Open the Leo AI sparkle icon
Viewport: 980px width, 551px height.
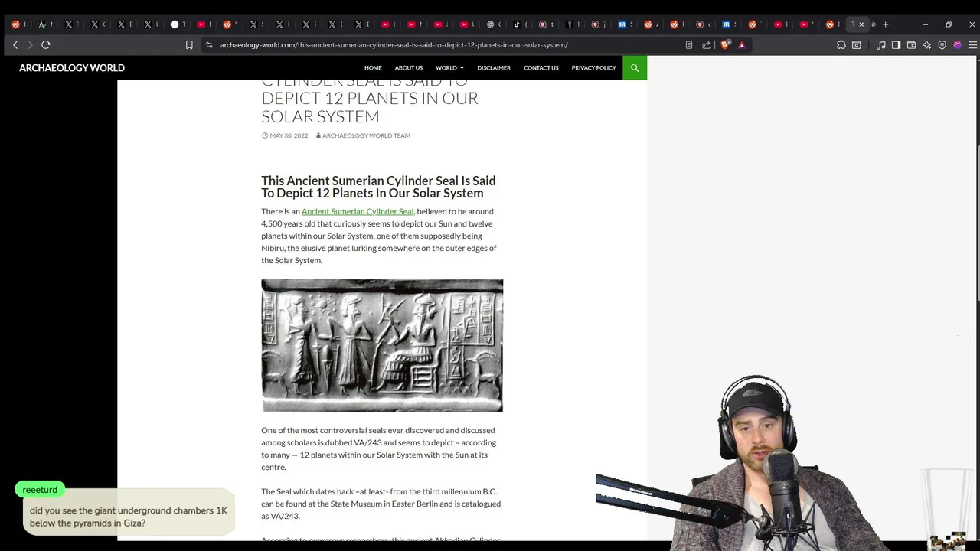click(x=927, y=45)
